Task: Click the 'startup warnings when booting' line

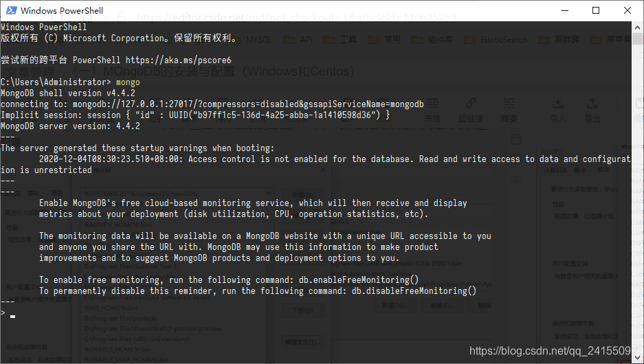Action: pyautogui.click(x=137, y=148)
